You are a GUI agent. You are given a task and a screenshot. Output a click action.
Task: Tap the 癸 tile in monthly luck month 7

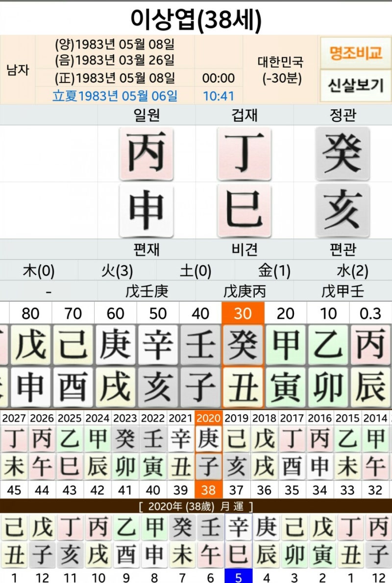pos(182,527)
